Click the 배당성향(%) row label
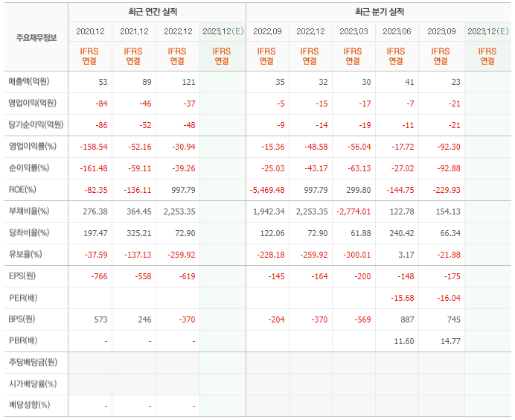515x420 pixels. (x=29, y=404)
